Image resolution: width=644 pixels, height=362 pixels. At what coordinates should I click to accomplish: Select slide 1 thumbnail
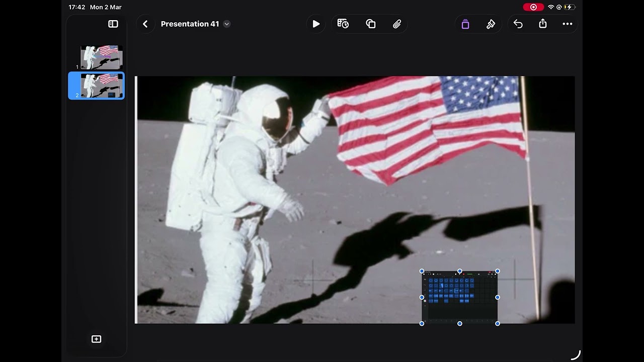(x=101, y=57)
